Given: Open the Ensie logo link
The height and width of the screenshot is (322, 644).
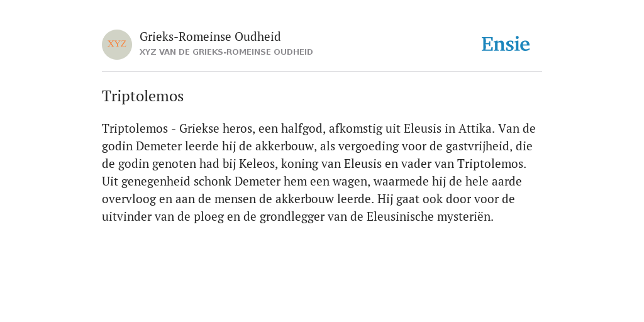Looking at the screenshot, I should [x=506, y=44].
